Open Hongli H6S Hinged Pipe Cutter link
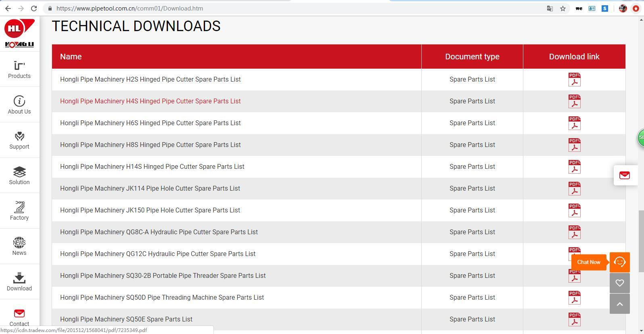 tap(150, 123)
